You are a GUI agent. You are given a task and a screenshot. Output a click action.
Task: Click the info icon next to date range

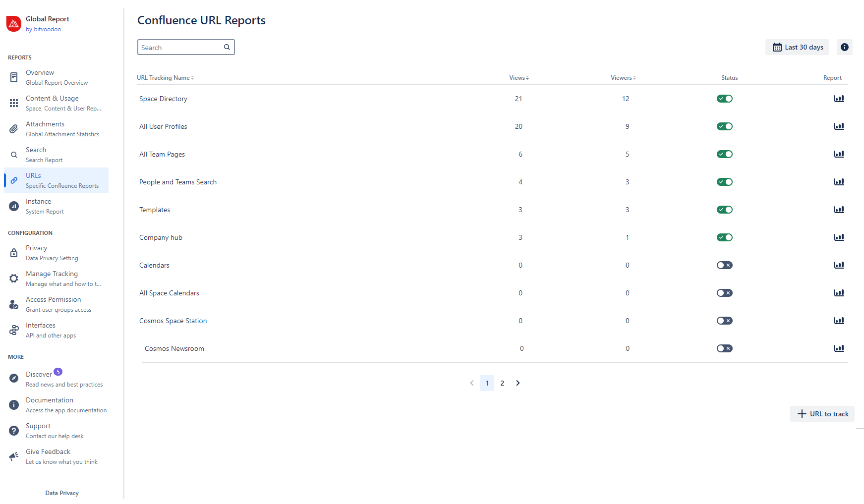click(x=844, y=47)
